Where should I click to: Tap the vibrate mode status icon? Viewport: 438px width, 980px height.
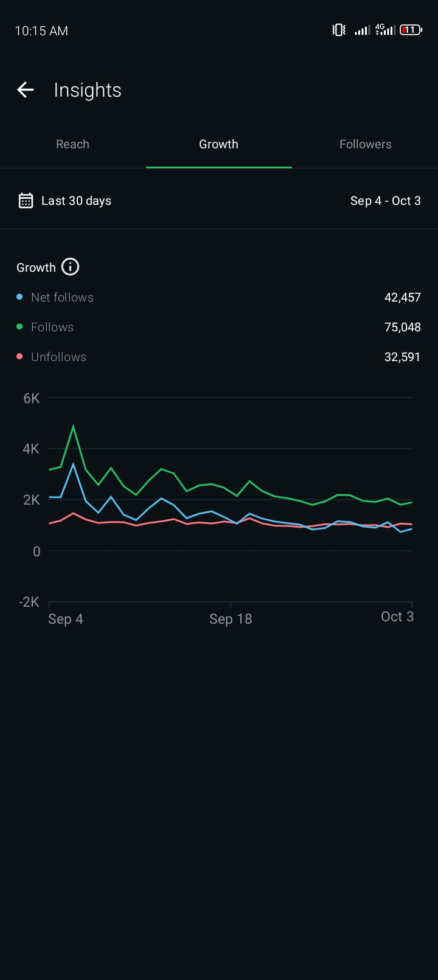point(339,30)
